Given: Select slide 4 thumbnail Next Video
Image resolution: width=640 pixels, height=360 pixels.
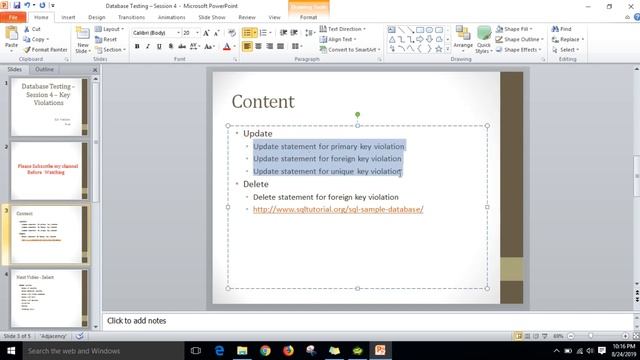Looking at the screenshot, I should point(49,298).
